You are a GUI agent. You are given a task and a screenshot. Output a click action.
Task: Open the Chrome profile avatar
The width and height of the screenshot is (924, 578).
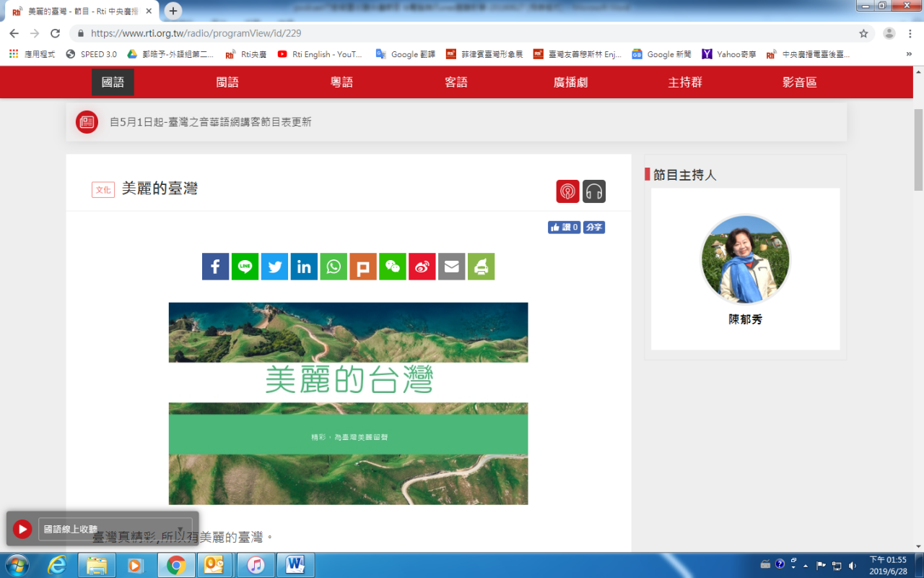pos(889,33)
